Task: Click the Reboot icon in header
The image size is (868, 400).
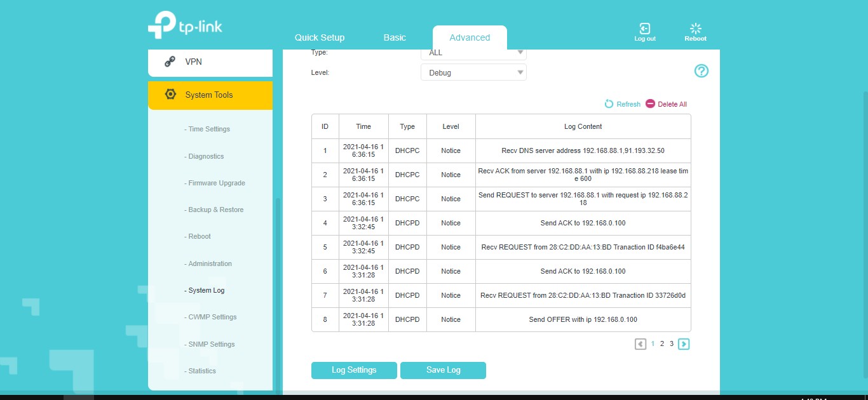Action: 695,29
